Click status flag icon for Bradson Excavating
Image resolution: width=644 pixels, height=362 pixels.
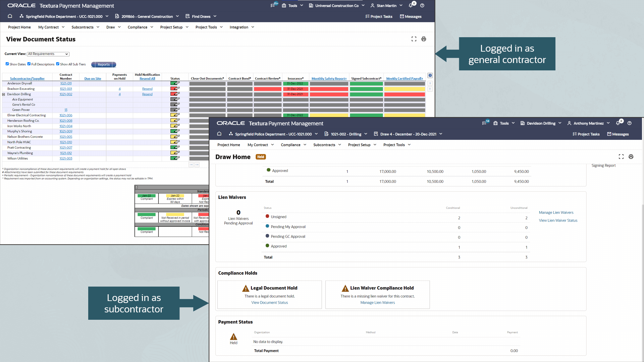(175, 89)
